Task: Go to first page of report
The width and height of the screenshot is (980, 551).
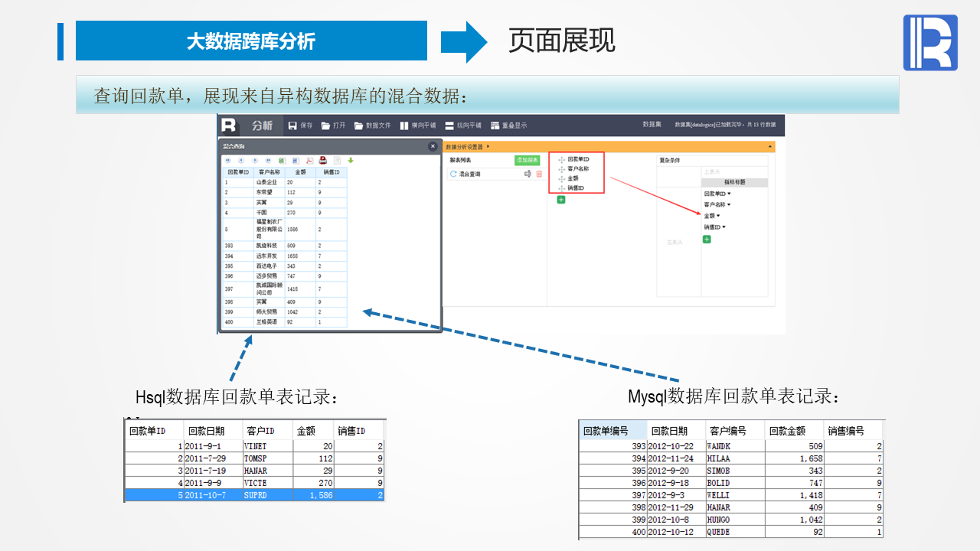Action: coord(228,161)
